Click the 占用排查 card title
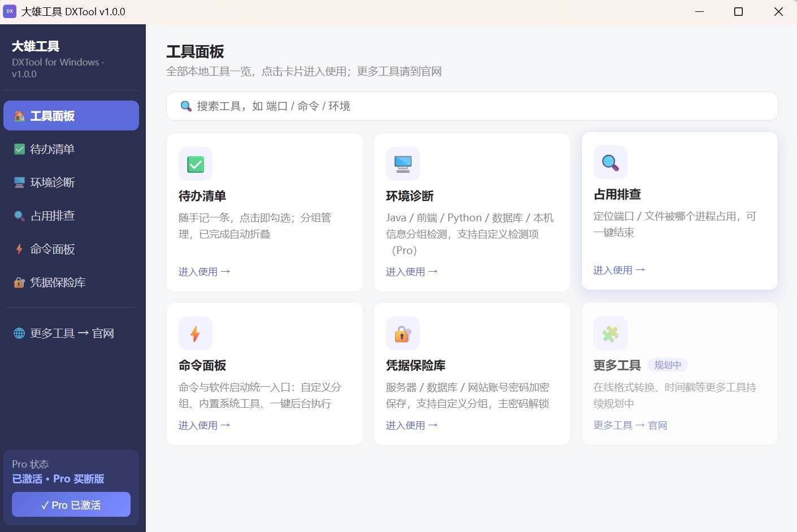Image resolution: width=797 pixels, height=532 pixels. click(617, 194)
